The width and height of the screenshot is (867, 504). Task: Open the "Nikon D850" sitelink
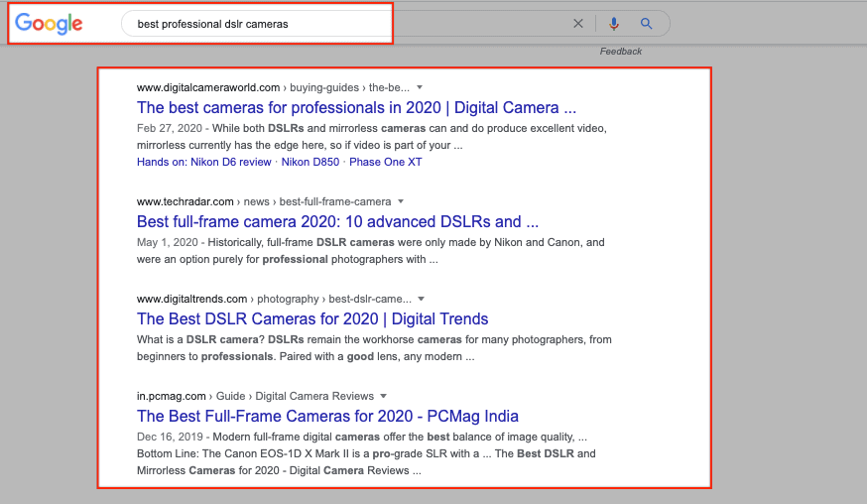310,162
